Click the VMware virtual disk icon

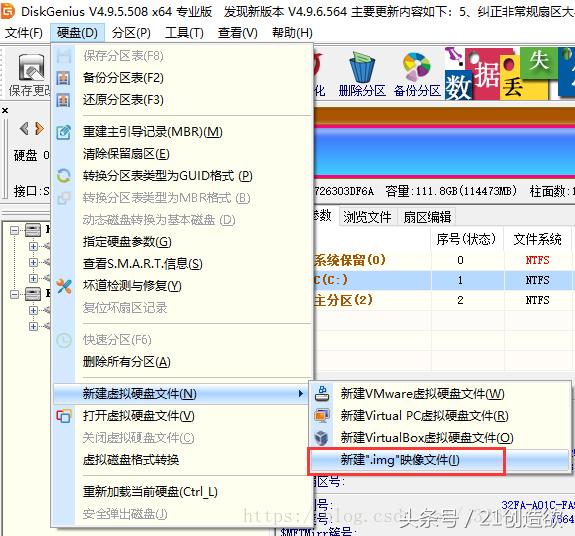tap(322, 394)
